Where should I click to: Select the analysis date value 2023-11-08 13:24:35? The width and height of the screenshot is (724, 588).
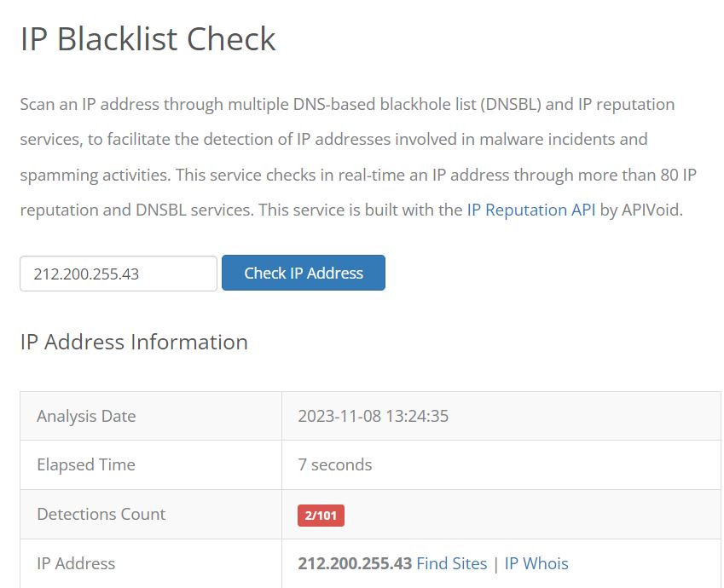tap(373, 416)
